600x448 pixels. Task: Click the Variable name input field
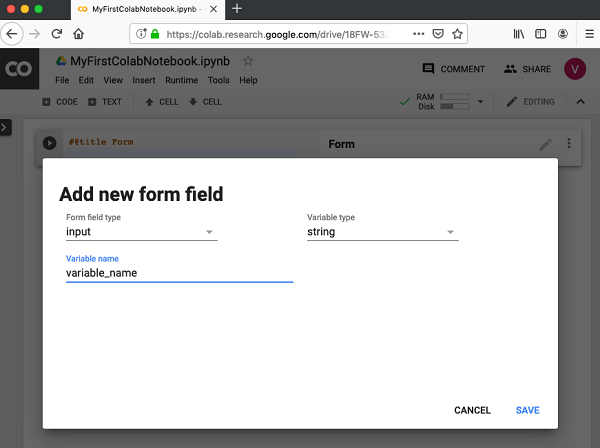(x=179, y=273)
